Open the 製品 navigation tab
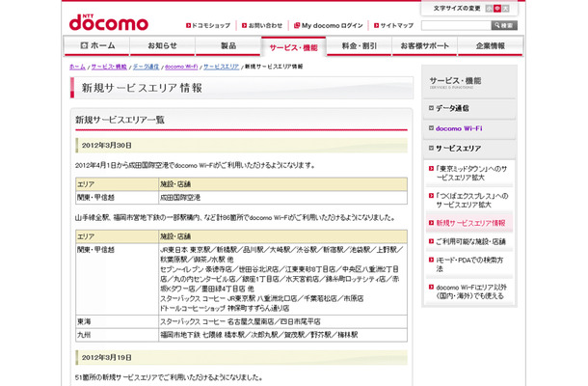Screen dimensions: 588x386 pyautogui.click(x=228, y=45)
